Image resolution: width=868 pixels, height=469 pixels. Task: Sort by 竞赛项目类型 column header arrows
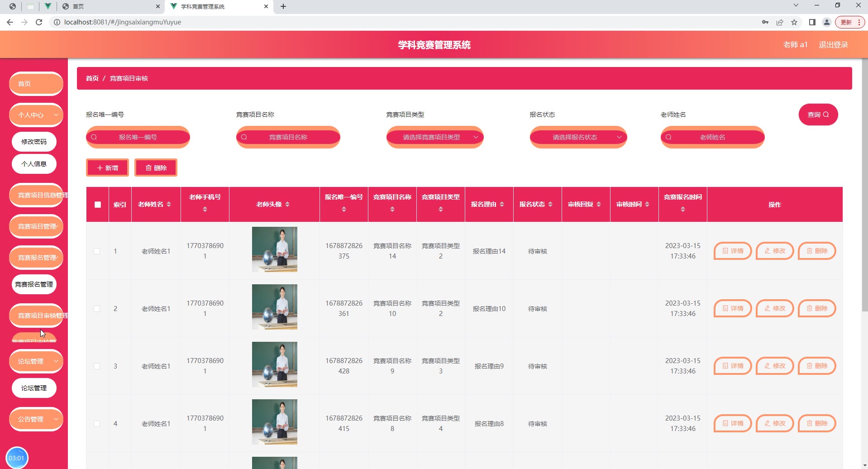coord(441,209)
